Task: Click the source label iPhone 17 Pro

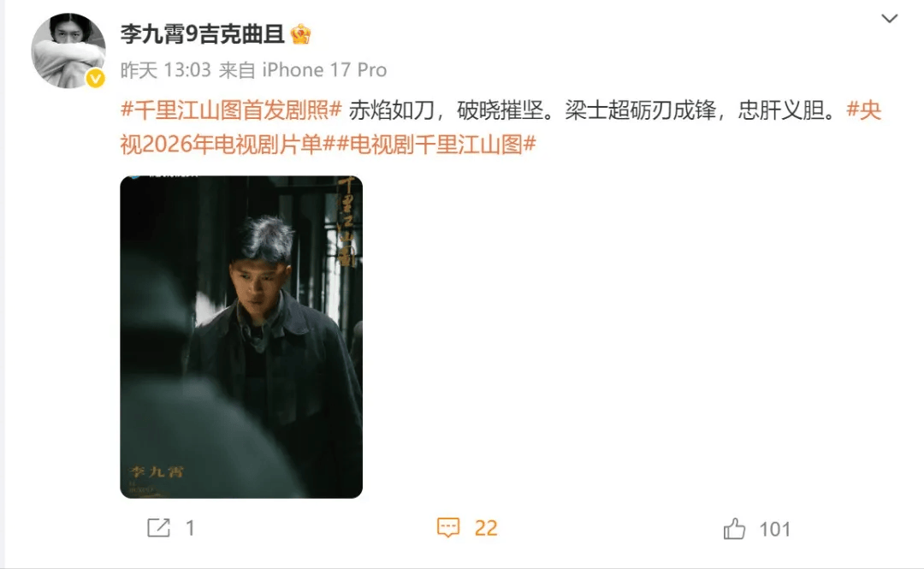Action: click(x=324, y=70)
